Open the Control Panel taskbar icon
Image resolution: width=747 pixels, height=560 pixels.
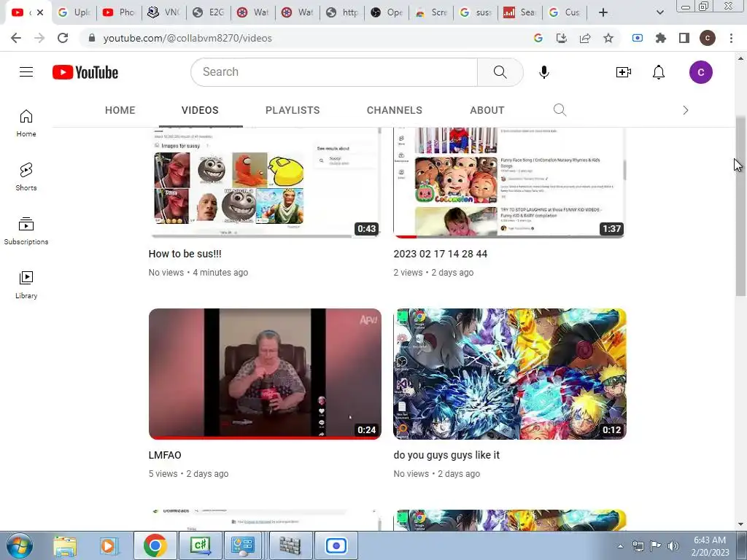(x=244, y=545)
